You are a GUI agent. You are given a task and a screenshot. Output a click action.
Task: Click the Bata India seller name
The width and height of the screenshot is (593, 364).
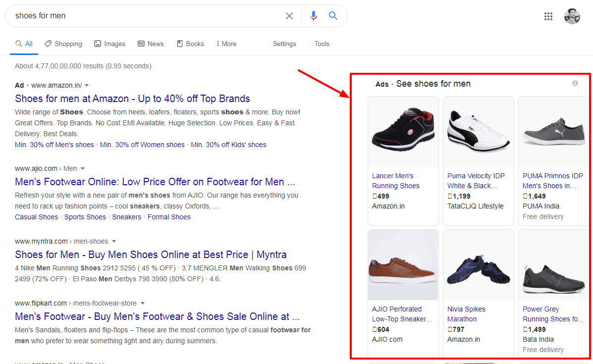coord(538,339)
